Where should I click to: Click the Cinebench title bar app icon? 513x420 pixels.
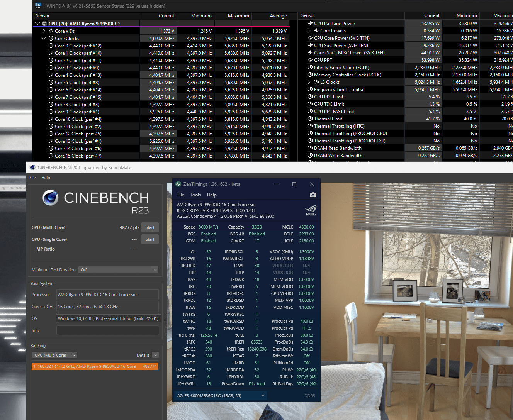[32, 167]
